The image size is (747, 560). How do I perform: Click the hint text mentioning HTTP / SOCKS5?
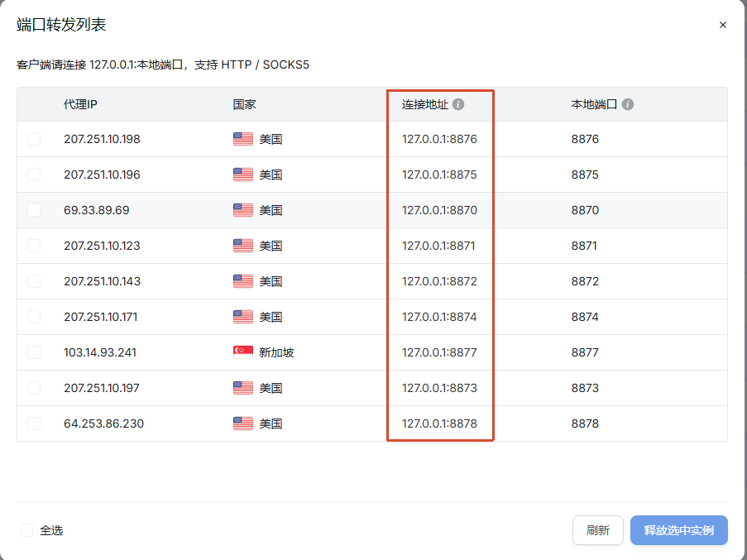162,65
